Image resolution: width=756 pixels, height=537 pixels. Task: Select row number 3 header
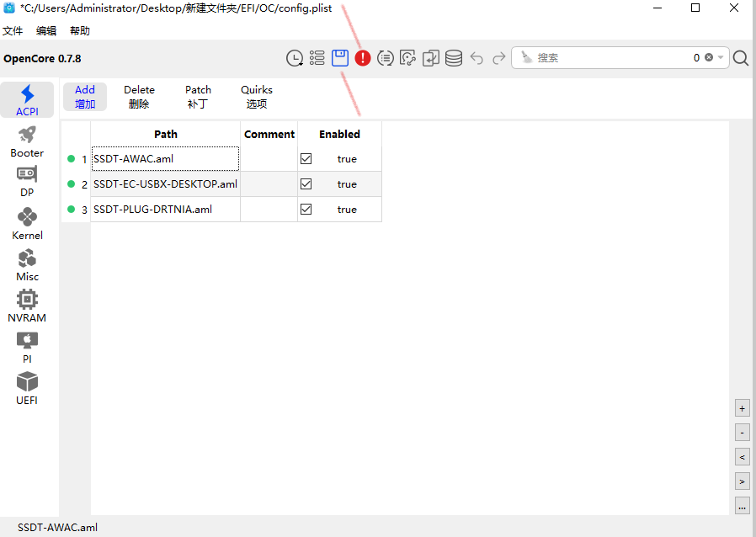[x=76, y=209]
